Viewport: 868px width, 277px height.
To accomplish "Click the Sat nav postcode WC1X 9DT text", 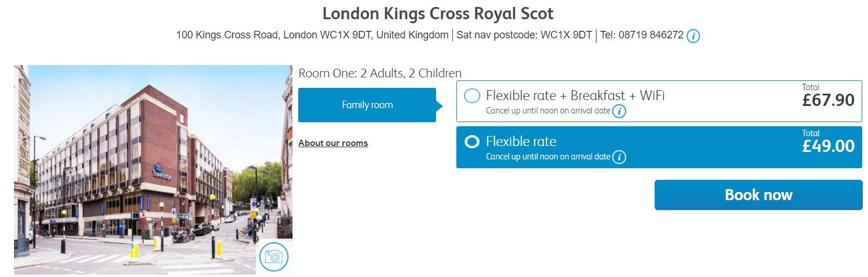I will pos(524,35).
